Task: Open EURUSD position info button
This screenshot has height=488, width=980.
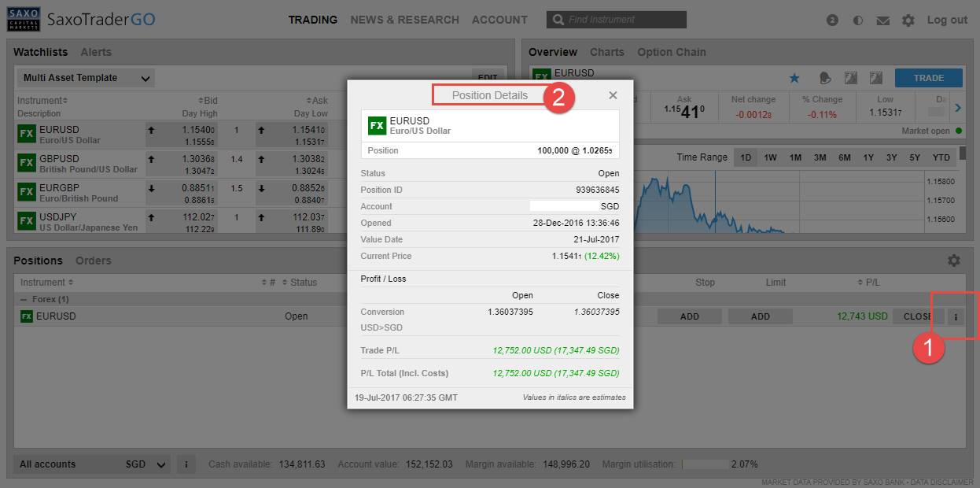Action: point(956,316)
